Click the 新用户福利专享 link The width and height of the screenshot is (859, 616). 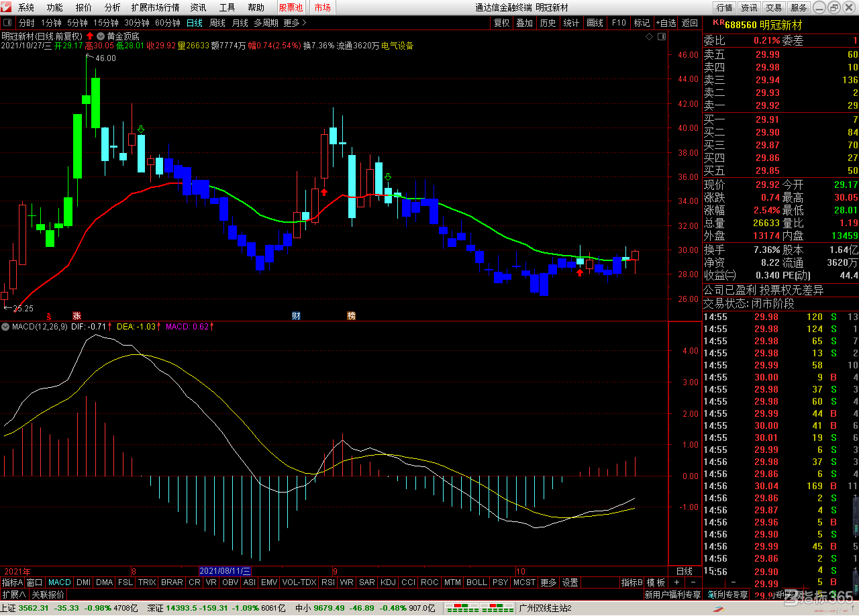672,595
